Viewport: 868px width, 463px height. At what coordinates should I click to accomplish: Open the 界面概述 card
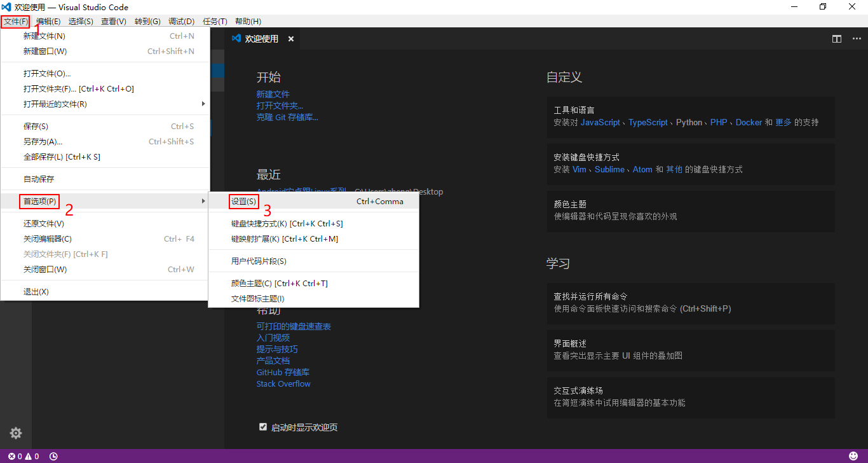coord(691,350)
